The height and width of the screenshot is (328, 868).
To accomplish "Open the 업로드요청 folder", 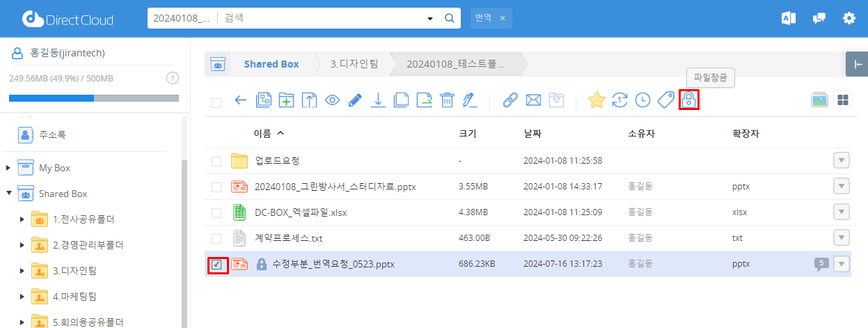I will click(x=277, y=161).
